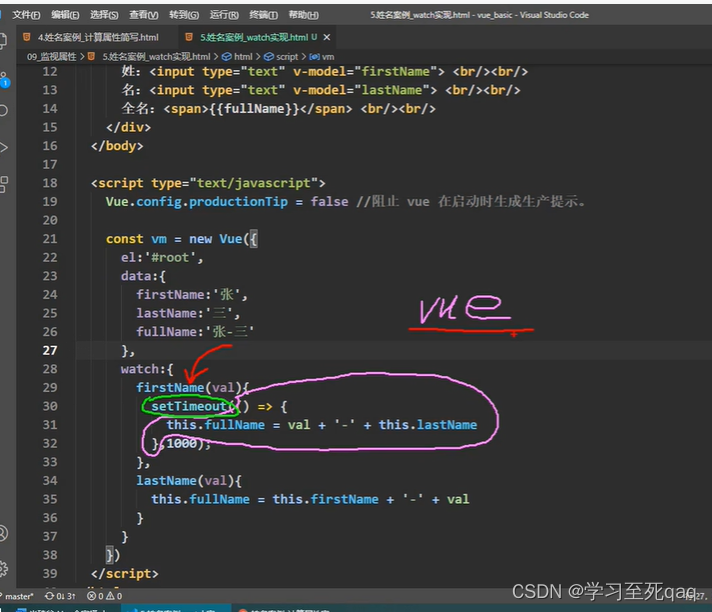Click line number 12 in gutter
Screen dimensions: 712x612
pyautogui.click(x=50, y=72)
